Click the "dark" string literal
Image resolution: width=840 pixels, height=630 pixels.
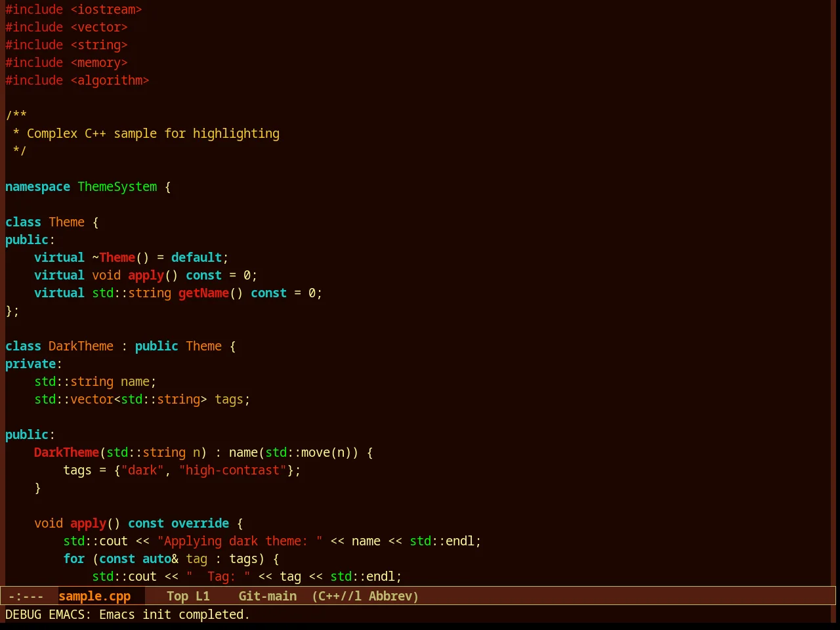click(x=142, y=470)
